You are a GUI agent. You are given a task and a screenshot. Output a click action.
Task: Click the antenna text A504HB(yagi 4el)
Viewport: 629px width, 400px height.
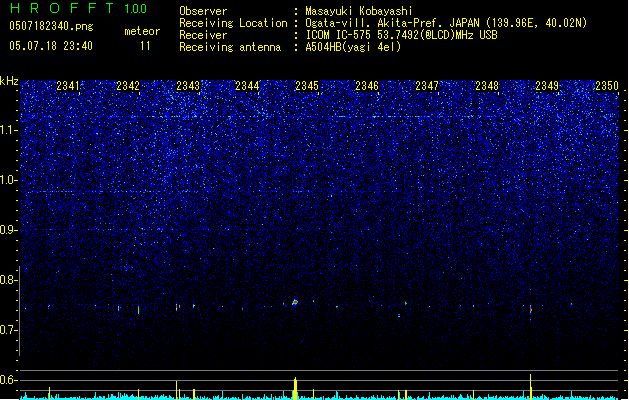(x=353, y=47)
